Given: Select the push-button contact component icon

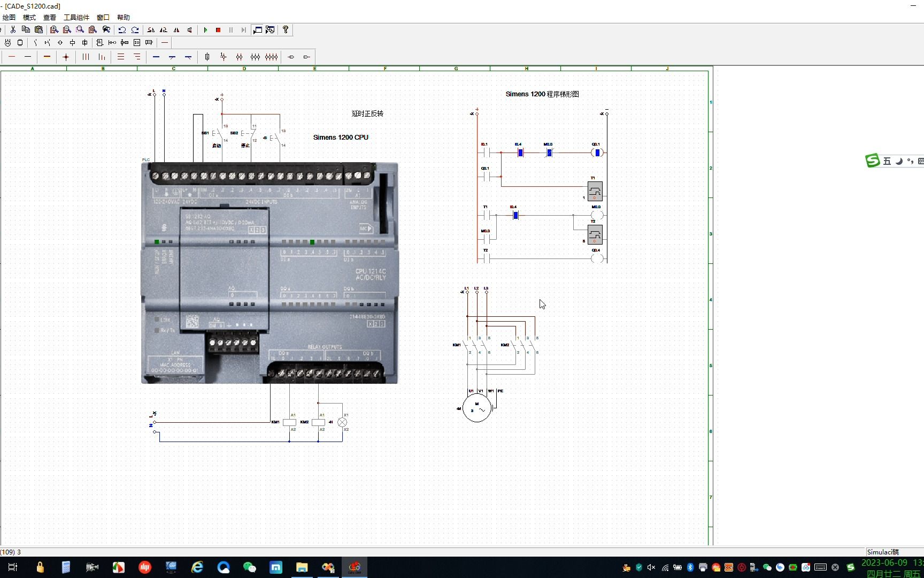Looking at the screenshot, I should (x=48, y=42).
